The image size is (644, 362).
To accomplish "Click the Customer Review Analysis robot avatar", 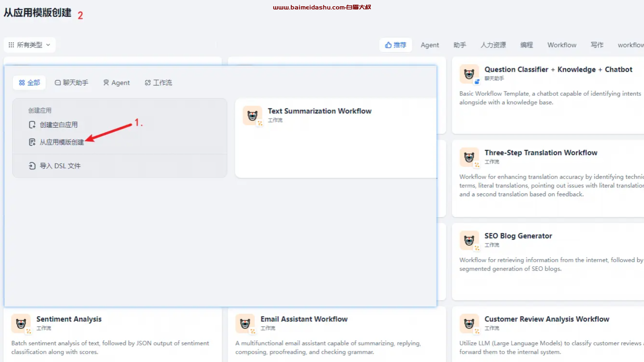I will 469,323.
